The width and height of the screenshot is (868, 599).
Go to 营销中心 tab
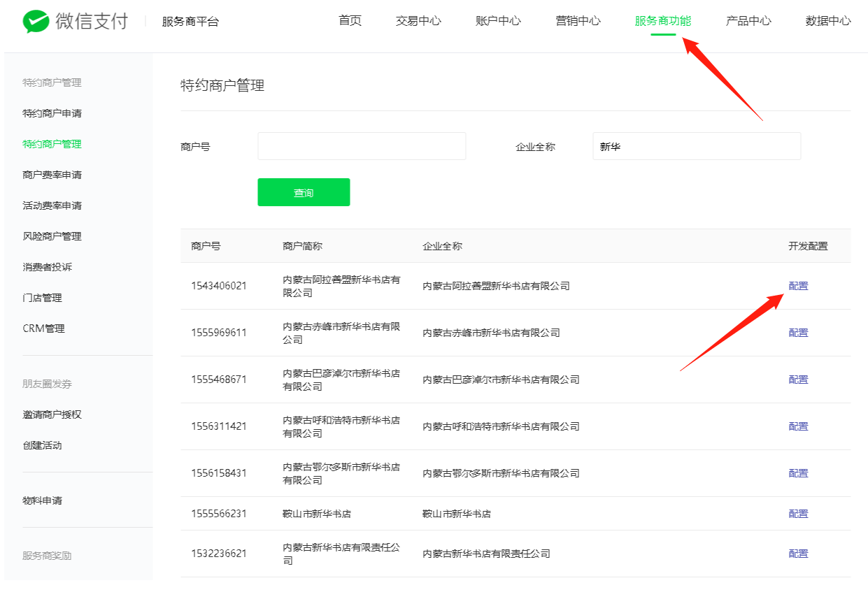pyautogui.click(x=578, y=21)
